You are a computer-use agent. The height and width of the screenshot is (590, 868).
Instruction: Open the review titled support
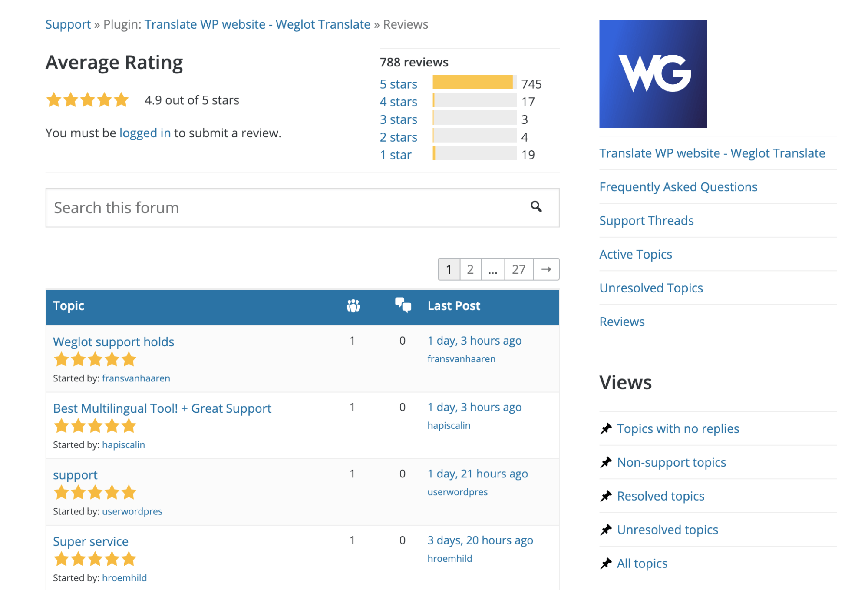click(75, 475)
